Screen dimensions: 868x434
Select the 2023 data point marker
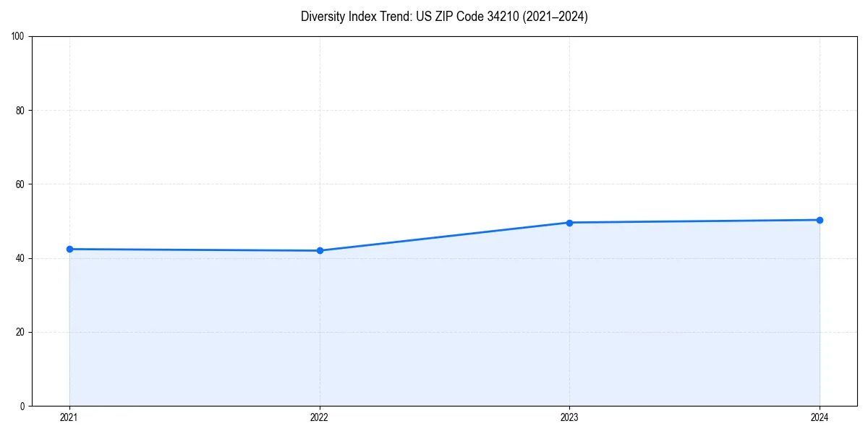point(569,222)
